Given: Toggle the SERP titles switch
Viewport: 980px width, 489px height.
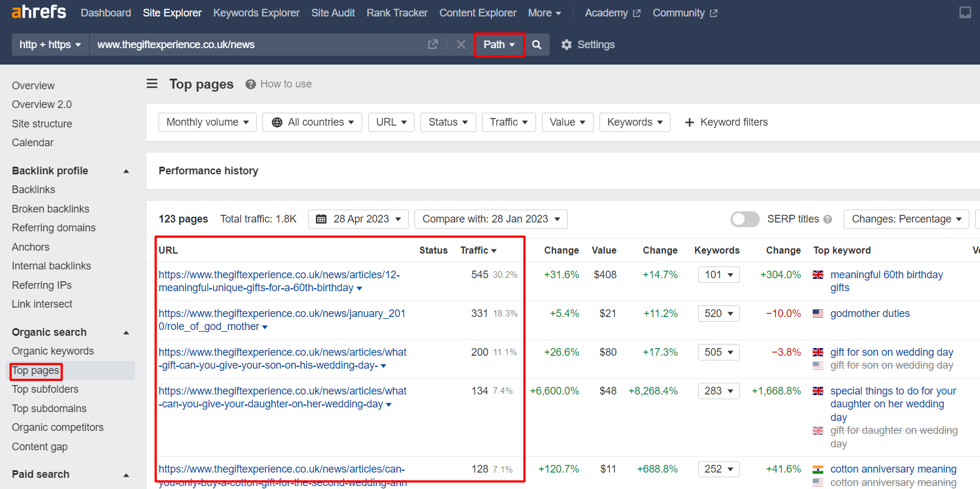Looking at the screenshot, I should pos(745,219).
